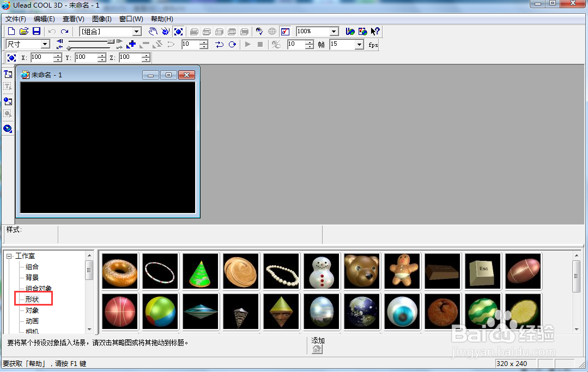Select the insert graphics tool in left toolbar
Image resolution: width=588 pixels, height=372 pixels.
point(8,101)
